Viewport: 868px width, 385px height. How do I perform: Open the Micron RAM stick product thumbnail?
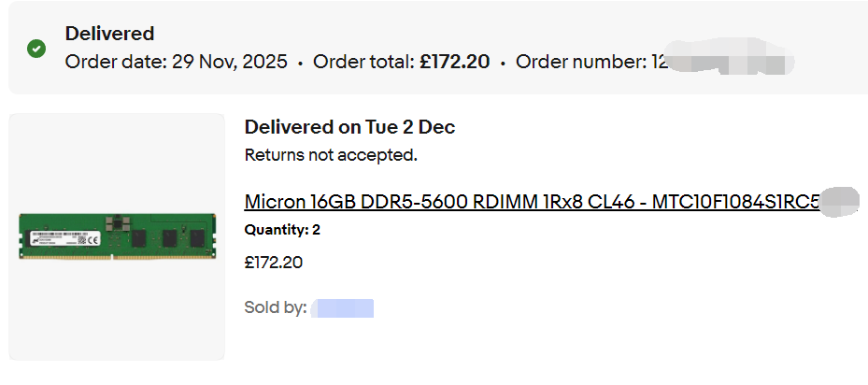[x=117, y=237]
